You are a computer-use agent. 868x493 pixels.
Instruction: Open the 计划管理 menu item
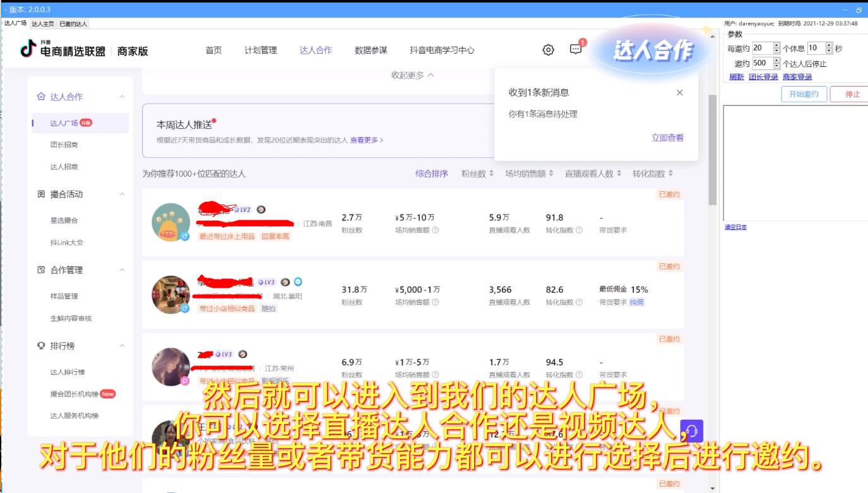click(261, 50)
